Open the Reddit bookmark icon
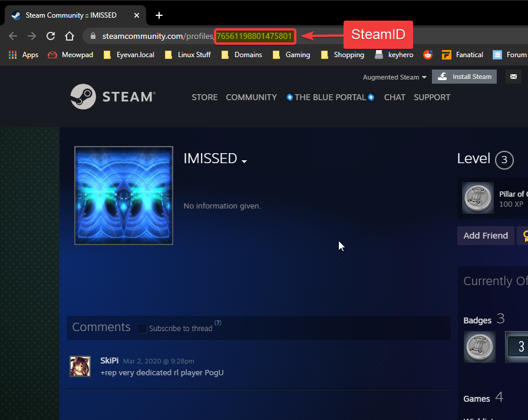 [x=428, y=55]
